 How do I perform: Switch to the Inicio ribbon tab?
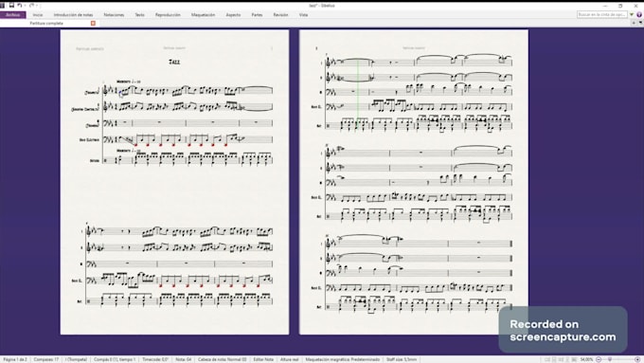38,15
